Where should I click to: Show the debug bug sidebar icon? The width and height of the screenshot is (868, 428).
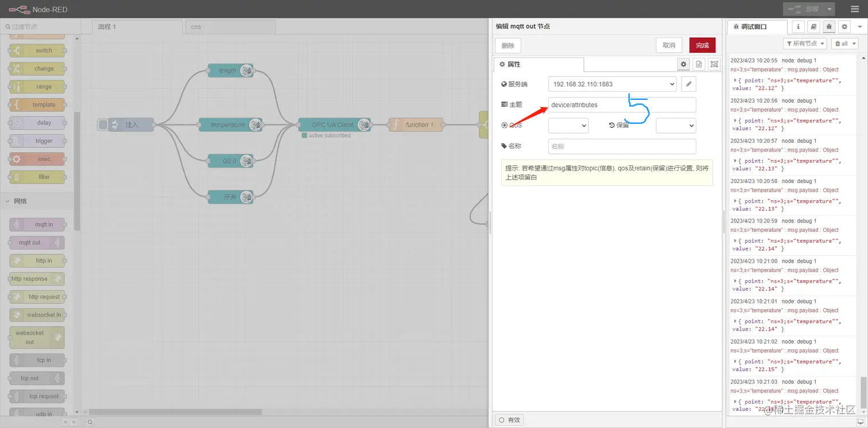829,26
